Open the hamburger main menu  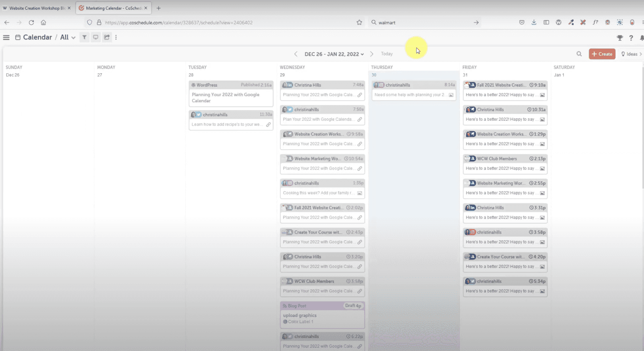[6, 37]
